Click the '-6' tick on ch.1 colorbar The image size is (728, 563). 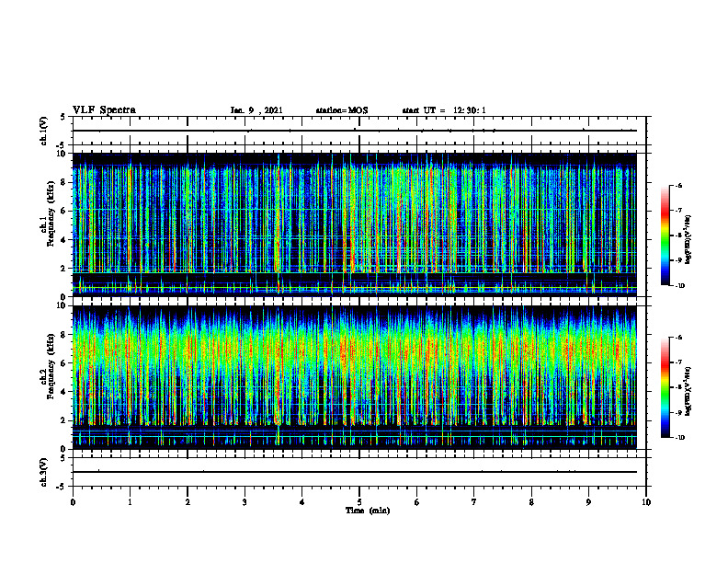pyautogui.click(x=679, y=186)
